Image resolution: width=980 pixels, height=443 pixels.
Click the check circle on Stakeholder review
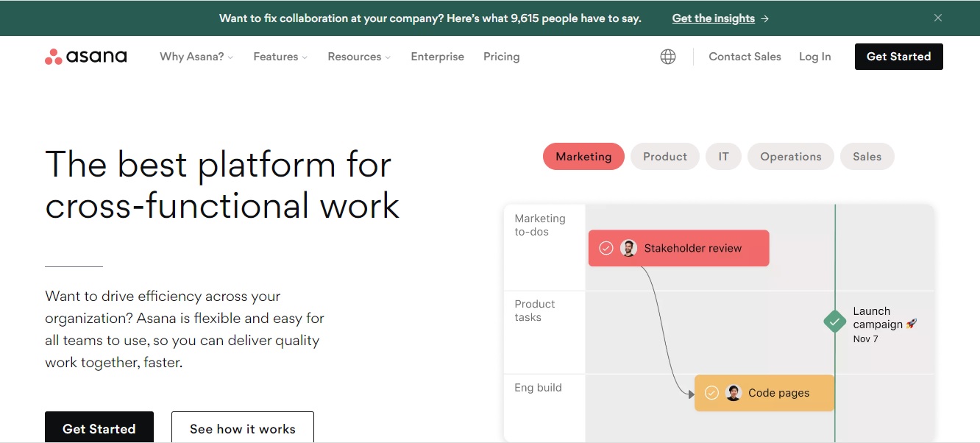pyautogui.click(x=606, y=248)
